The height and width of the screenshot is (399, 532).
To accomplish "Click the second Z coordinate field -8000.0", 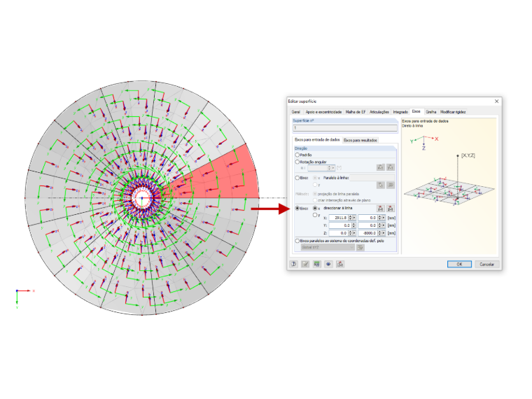I will point(367,233).
